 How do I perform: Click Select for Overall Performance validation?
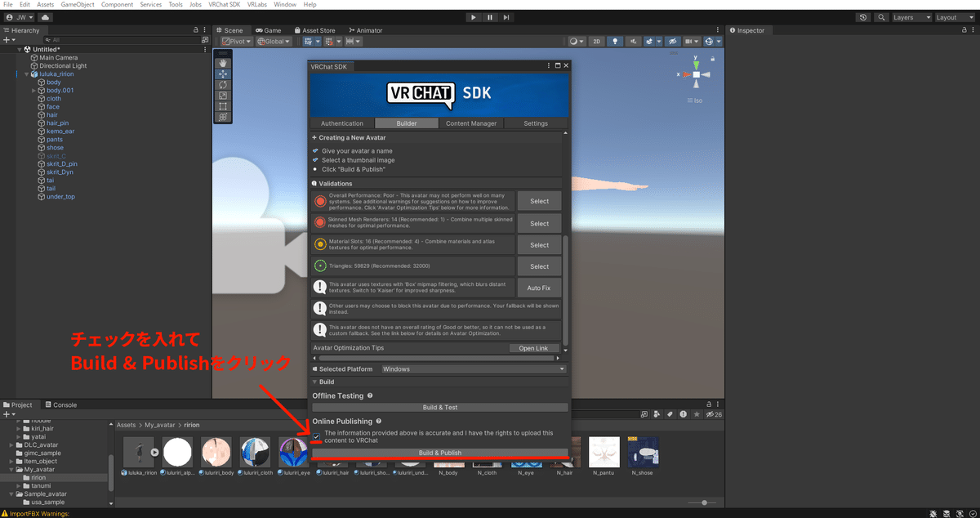pyautogui.click(x=539, y=201)
